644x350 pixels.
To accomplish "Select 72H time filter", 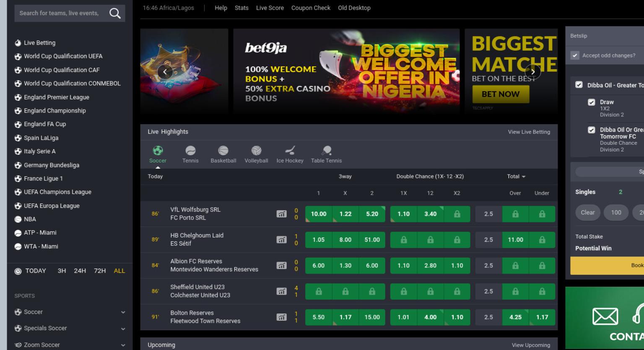I will (100, 271).
